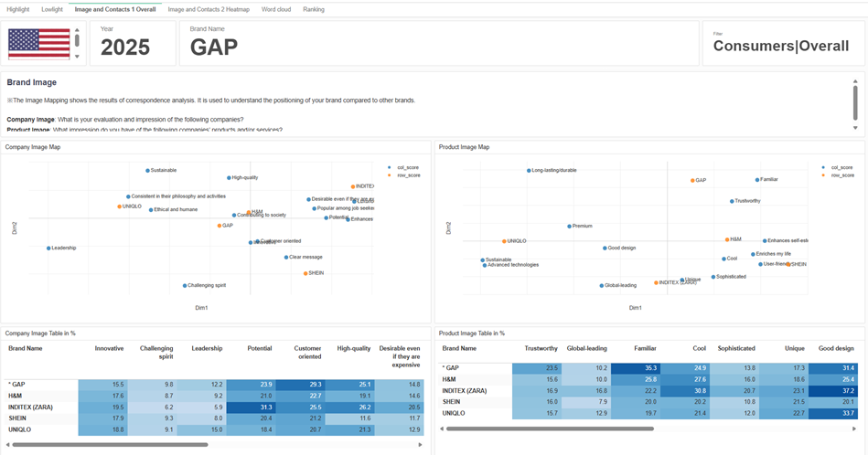This screenshot has width=868, height=455.
Task: Click col_score legend dot in Company Image Map
Action: point(389,167)
